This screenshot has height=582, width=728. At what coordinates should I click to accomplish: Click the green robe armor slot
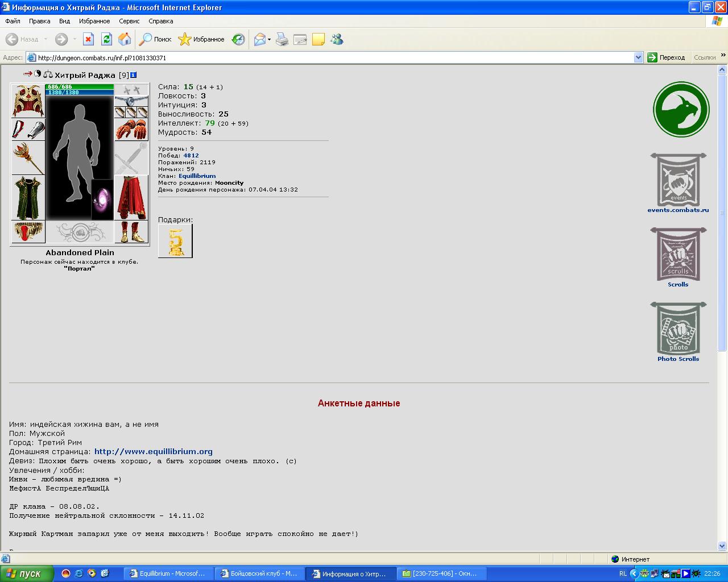tap(28, 198)
